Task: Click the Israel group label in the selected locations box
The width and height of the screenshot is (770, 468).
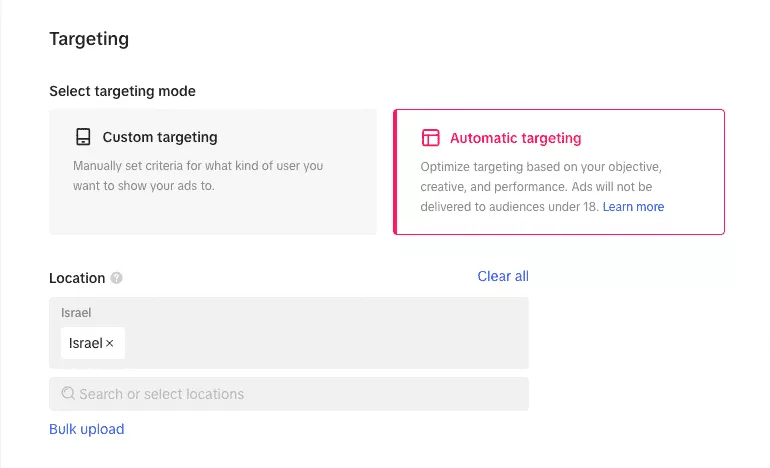Action: pyautogui.click(x=76, y=313)
